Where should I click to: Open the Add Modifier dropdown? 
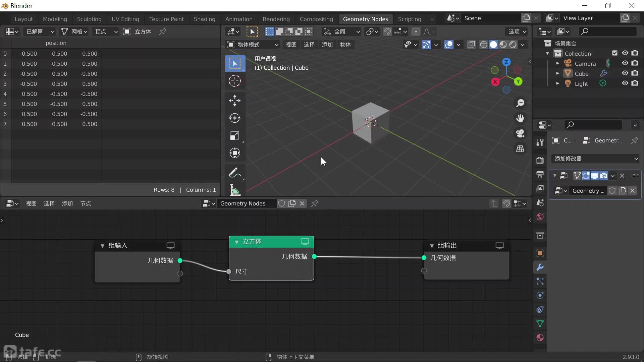click(x=595, y=159)
